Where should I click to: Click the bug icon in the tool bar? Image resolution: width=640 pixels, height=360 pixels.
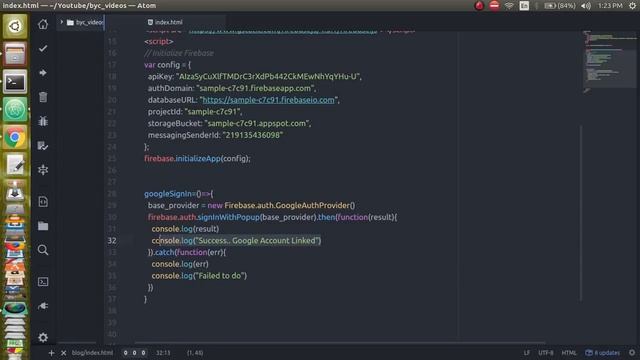click(43, 121)
